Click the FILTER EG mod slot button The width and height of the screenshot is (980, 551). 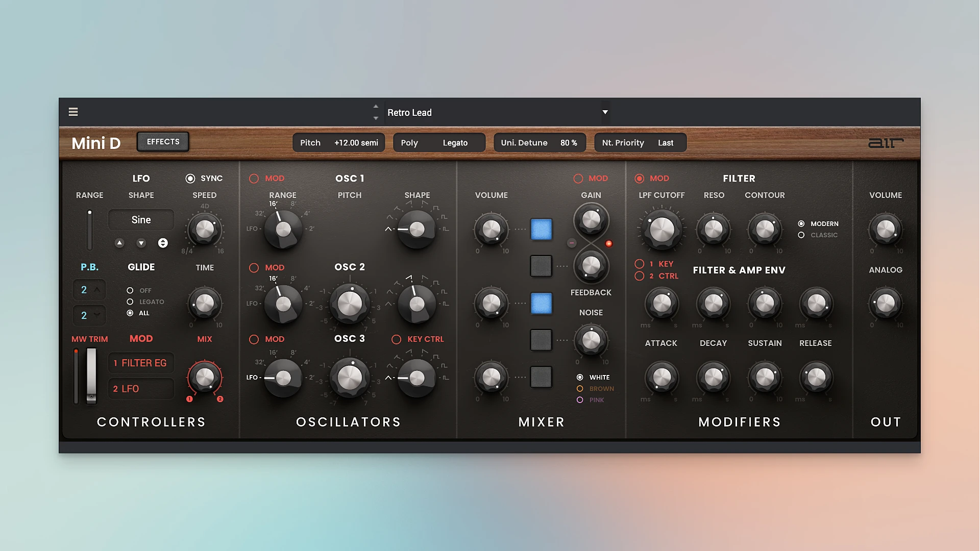[141, 363]
